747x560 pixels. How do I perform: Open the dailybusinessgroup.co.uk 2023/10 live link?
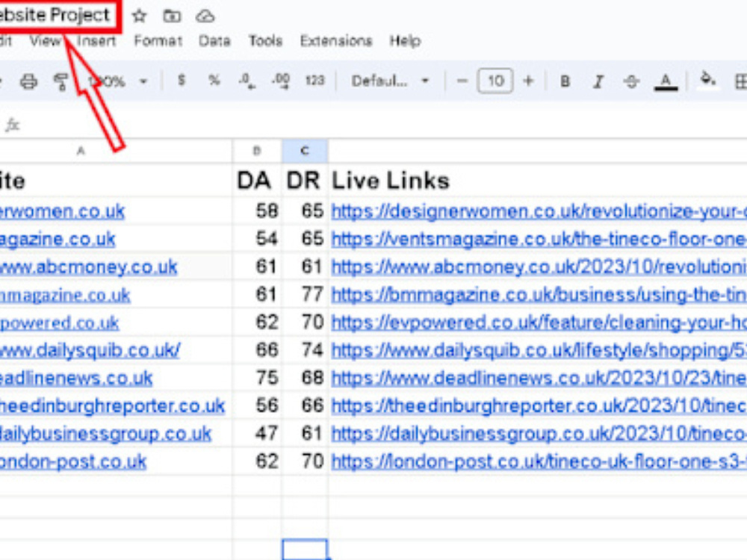click(x=539, y=434)
